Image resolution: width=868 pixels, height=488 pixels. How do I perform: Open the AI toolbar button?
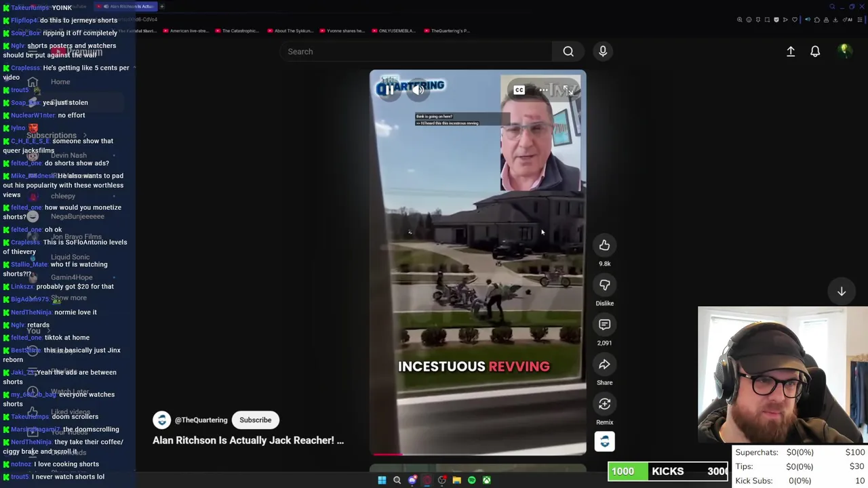(848, 20)
